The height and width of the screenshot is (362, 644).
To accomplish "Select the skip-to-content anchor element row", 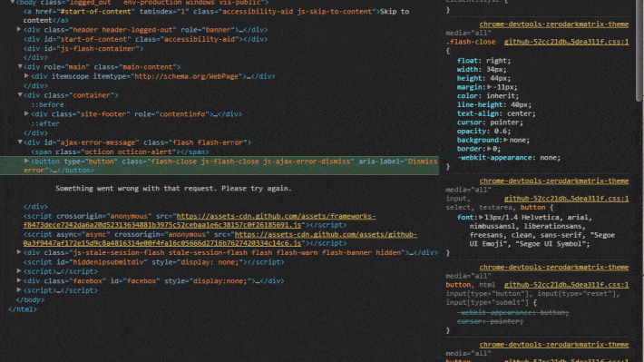I will click(216, 15).
